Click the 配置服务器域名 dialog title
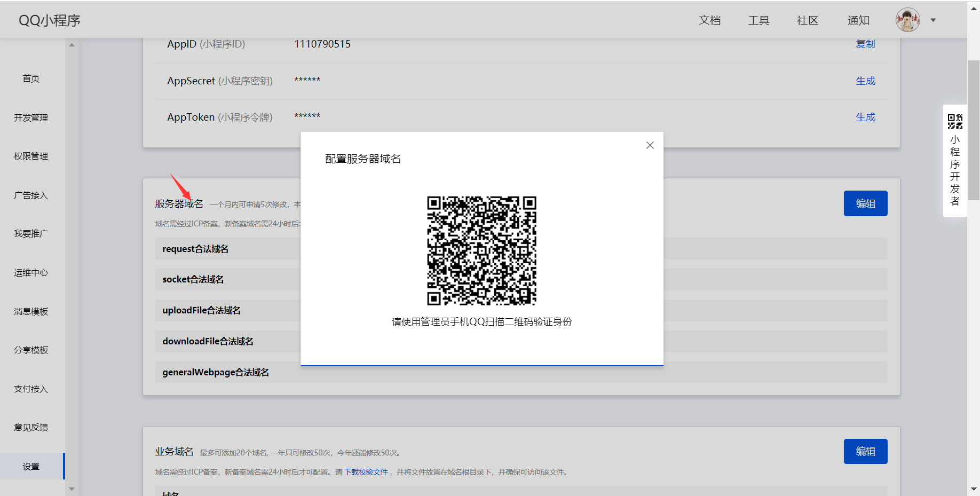This screenshot has width=980, height=496. (x=363, y=159)
